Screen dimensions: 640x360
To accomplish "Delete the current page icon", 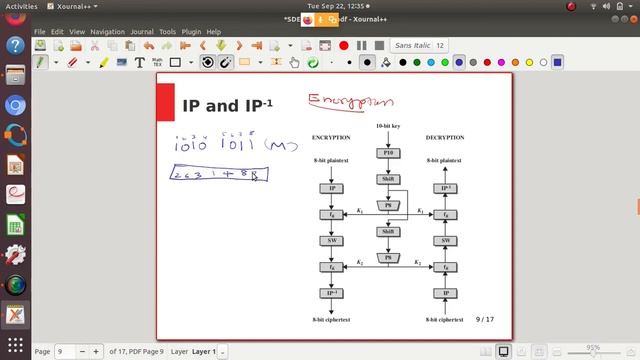I will tap(307, 45).
